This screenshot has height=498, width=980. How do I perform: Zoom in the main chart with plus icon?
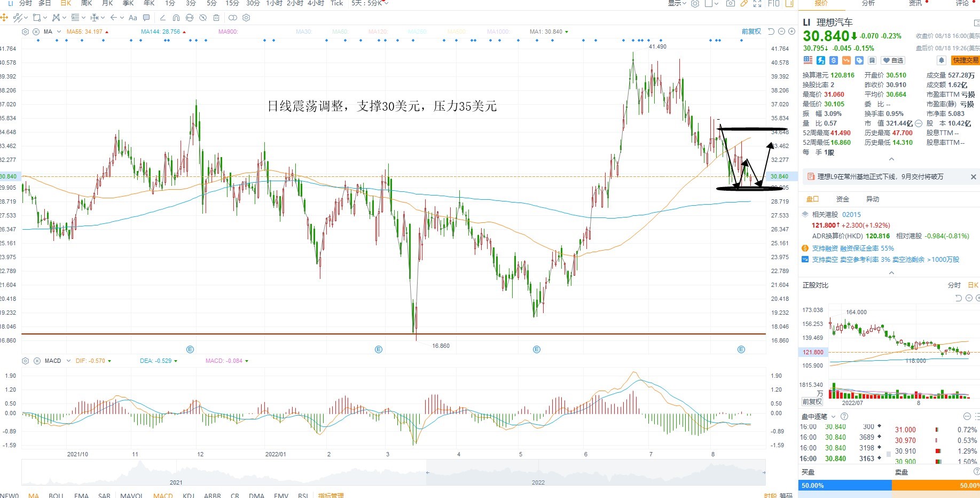791,32
